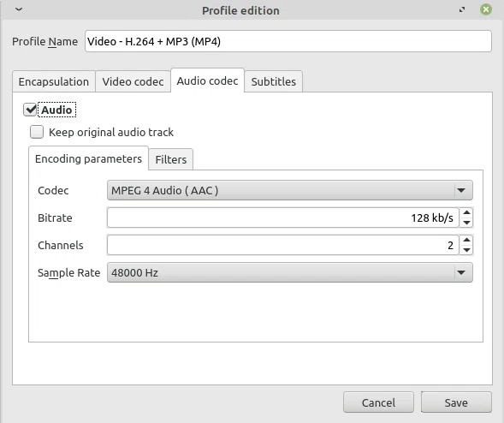Uncheck the Audio checkbox
Viewport: 504px width, 423px height.
click(x=30, y=110)
